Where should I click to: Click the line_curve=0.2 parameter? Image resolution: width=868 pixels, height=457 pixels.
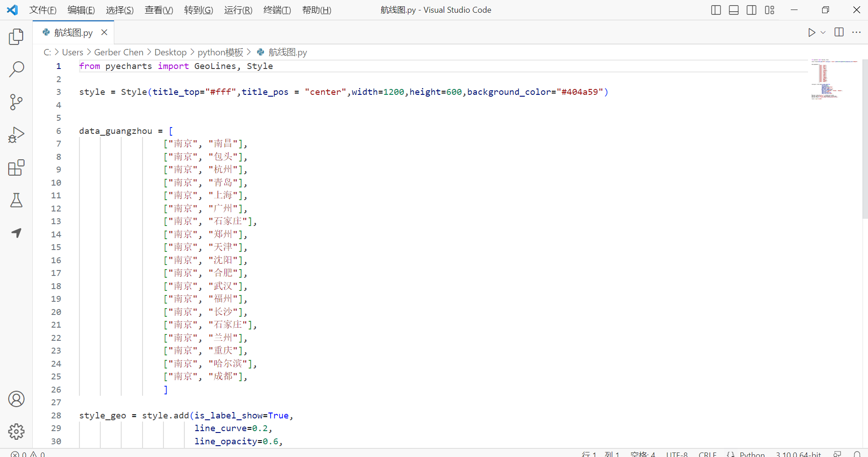click(x=231, y=428)
